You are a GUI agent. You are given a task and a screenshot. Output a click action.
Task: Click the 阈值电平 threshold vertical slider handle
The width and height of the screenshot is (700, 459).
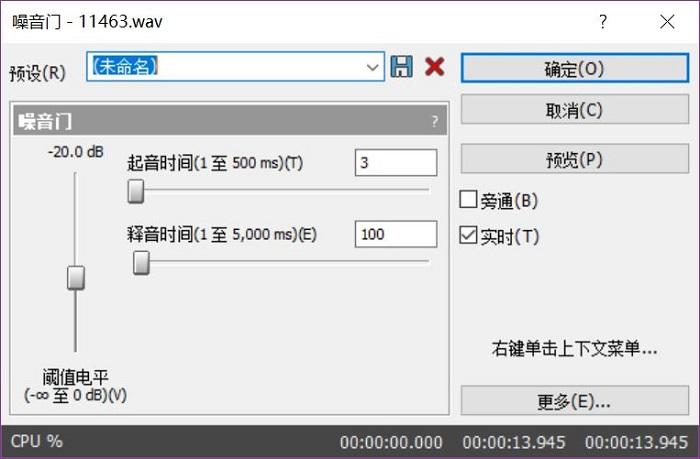click(x=76, y=278)
